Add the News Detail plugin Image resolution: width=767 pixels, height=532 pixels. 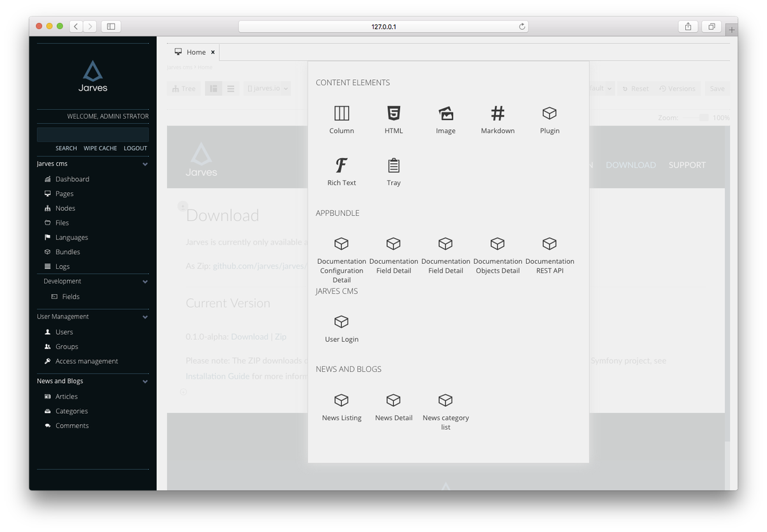click(394, 407)
